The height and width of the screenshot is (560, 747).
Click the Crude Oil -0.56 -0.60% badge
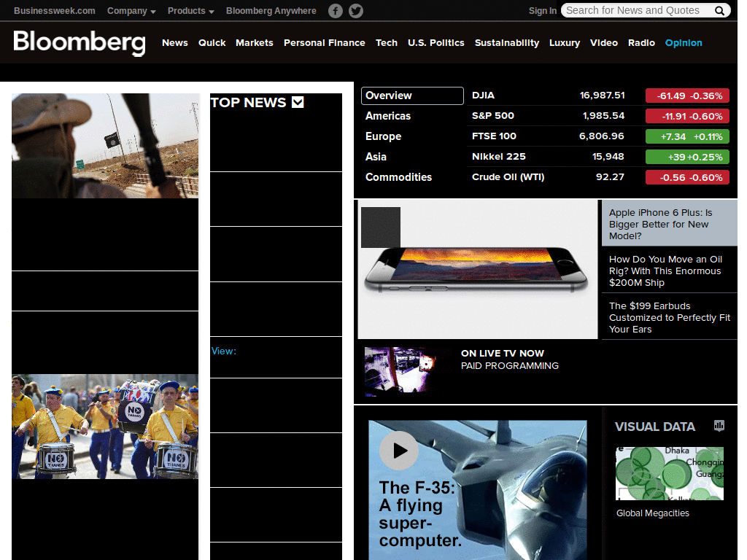pos(687,178)
